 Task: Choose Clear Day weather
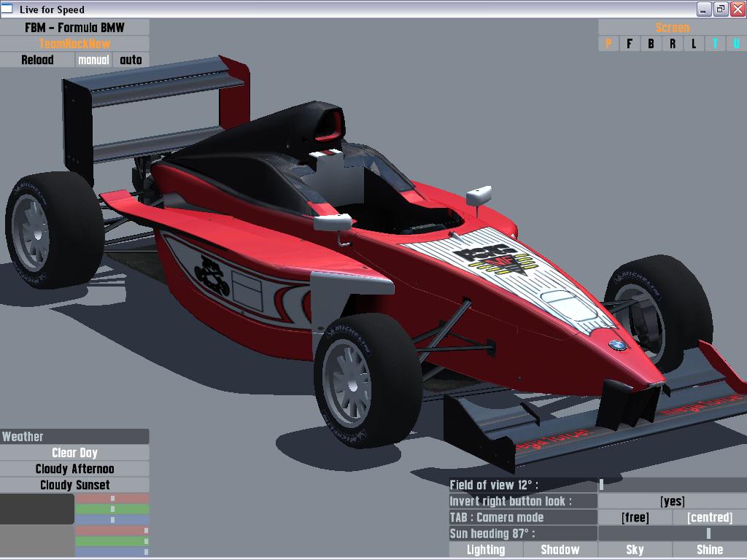point(74,453)
